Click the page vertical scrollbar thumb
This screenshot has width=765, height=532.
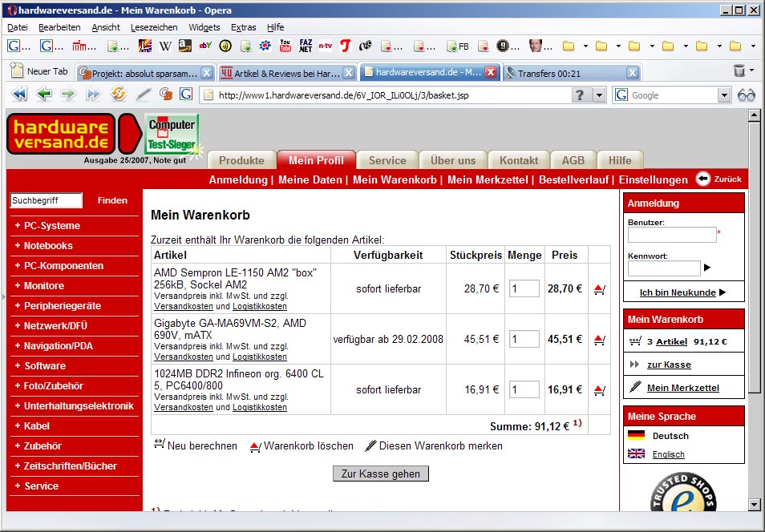pos(755,257)
